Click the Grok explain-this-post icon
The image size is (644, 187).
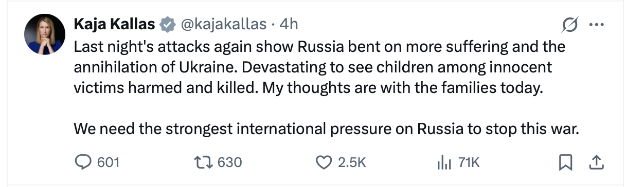(570, 25)
